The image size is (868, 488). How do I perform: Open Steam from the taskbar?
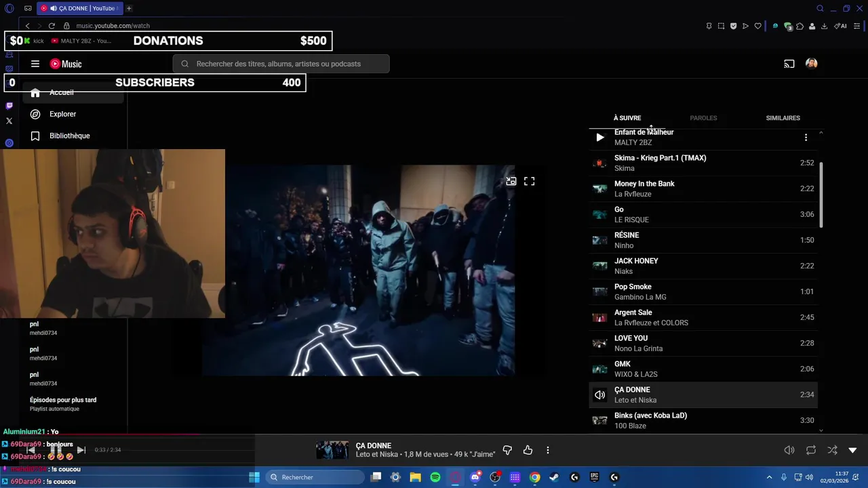click(554, 477)
